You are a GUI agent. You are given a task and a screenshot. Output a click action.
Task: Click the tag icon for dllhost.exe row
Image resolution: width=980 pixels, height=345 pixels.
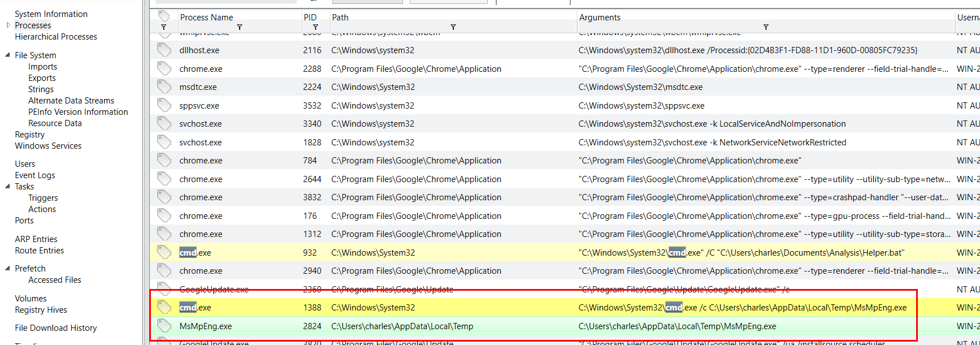pyautogui.click(x=164, y=50)
